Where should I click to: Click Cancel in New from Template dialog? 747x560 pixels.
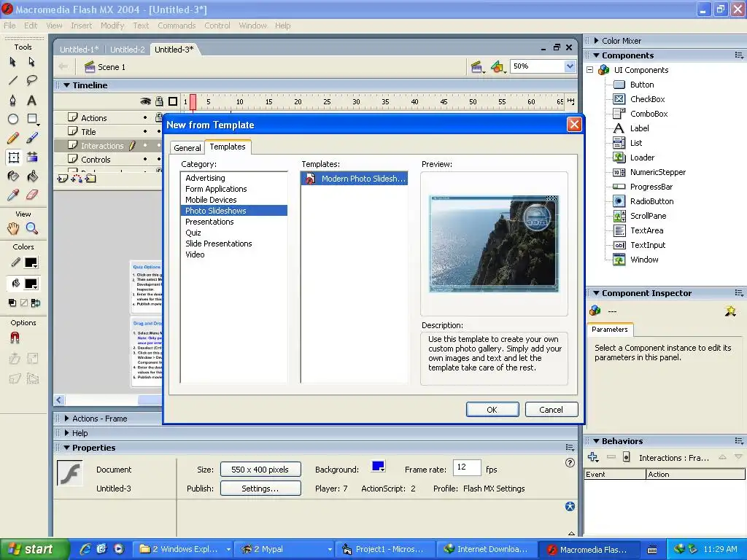(x=551, y=410)
